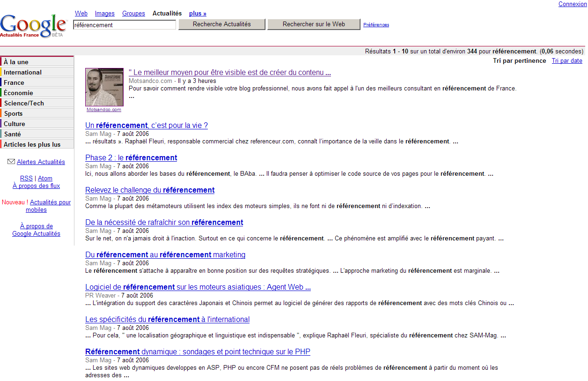Open the Science/Tech news section

pyautogui.click(x=37, y=103)
